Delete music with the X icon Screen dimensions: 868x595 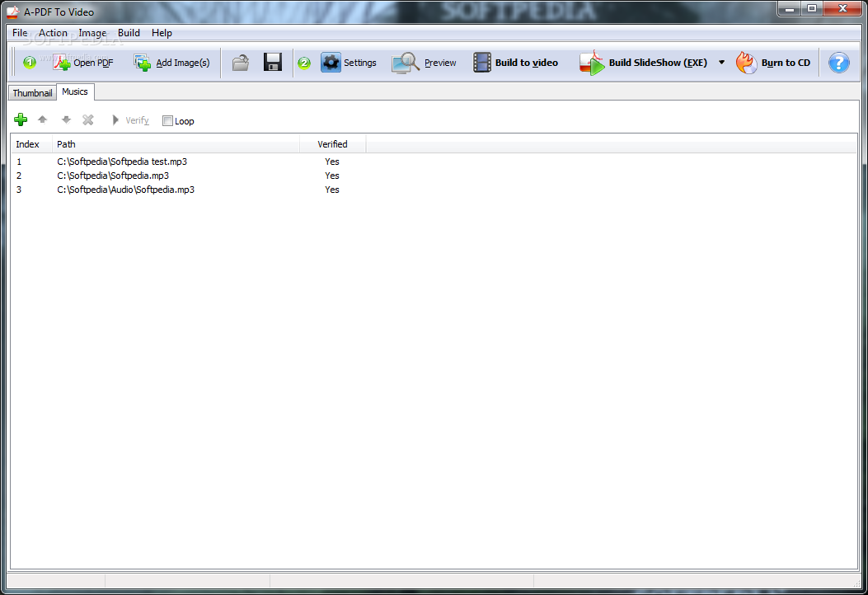pos(88,119)
